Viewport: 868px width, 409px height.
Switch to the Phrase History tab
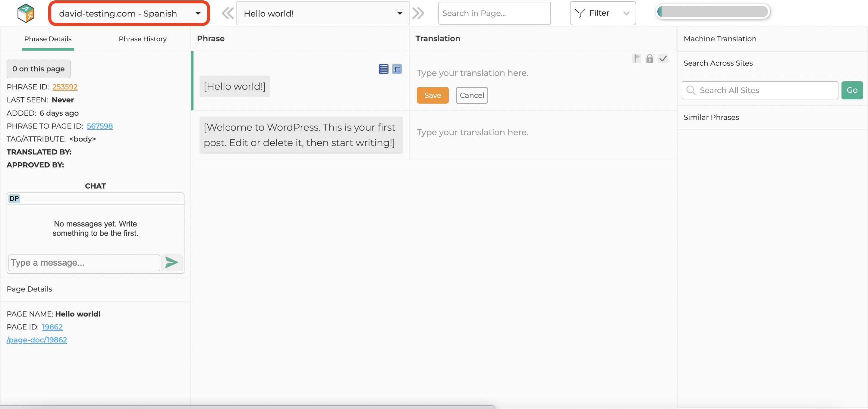coord(142,39)
